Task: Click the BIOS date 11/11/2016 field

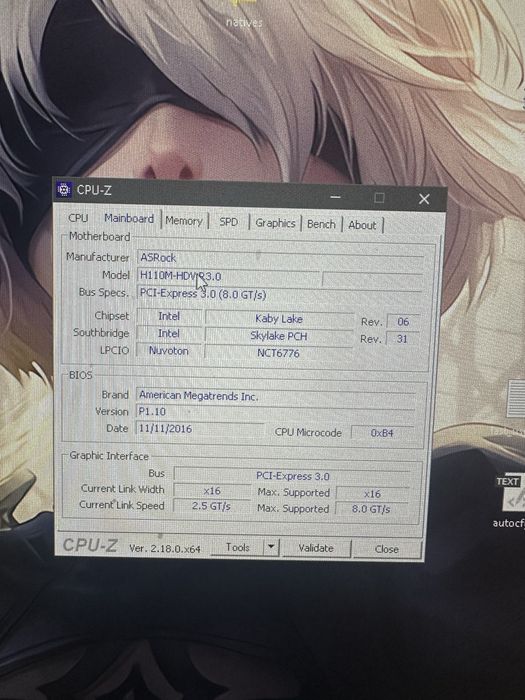Action: point(200,429)
